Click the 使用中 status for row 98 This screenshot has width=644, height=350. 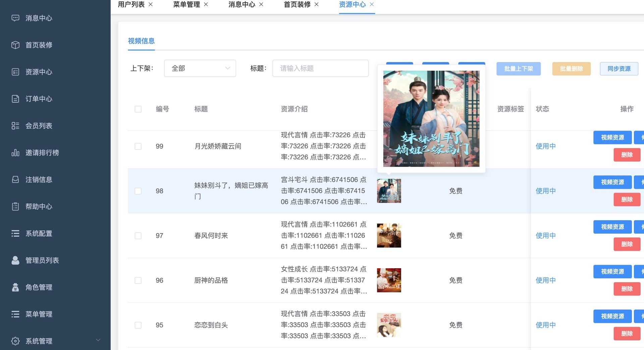pyautogui.click(x=546, y=191)
